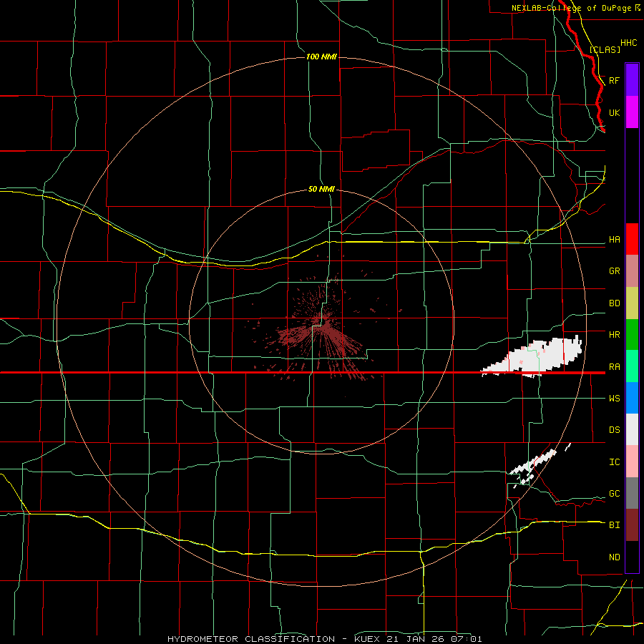Image resolution: width=644 pixels, height=644 pixels.
Task: Click the 'BD' legend label
Action: (x=614, y=303)
